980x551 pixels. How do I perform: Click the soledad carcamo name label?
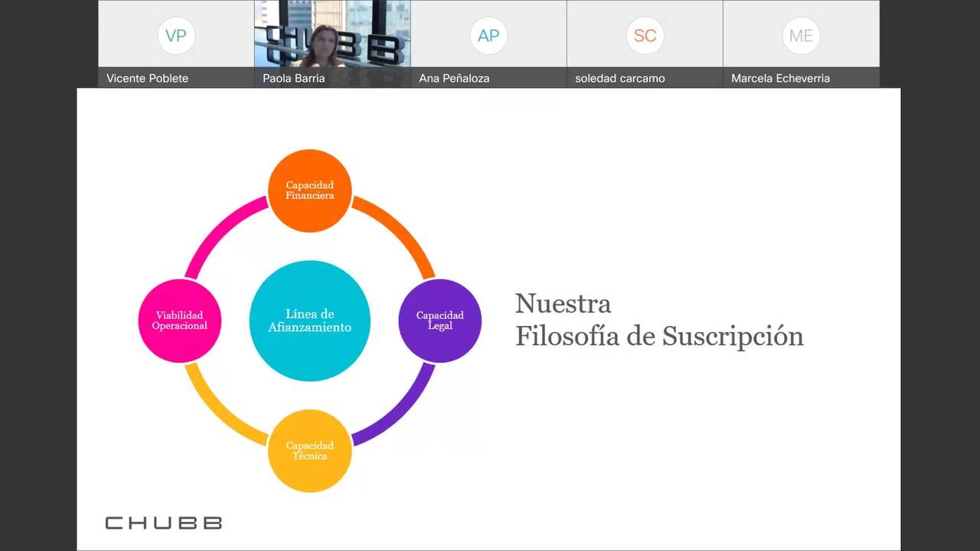pyautogui.click(x=619, y=78)
